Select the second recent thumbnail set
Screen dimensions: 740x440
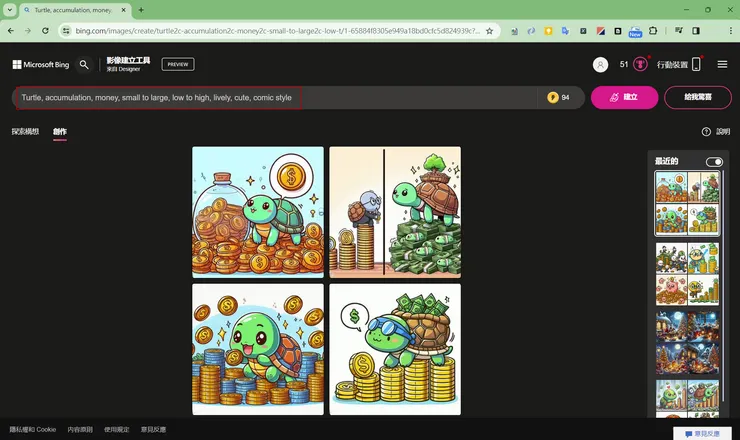point(687,274)
